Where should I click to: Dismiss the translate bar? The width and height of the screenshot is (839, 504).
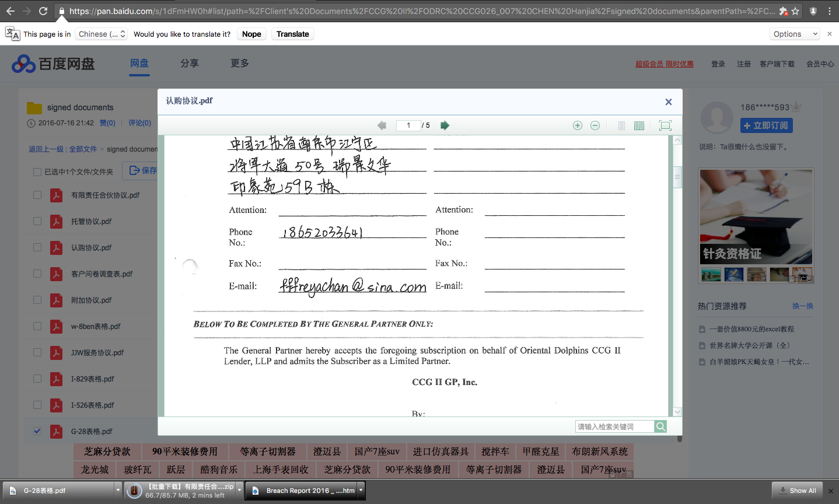[830, 34]
